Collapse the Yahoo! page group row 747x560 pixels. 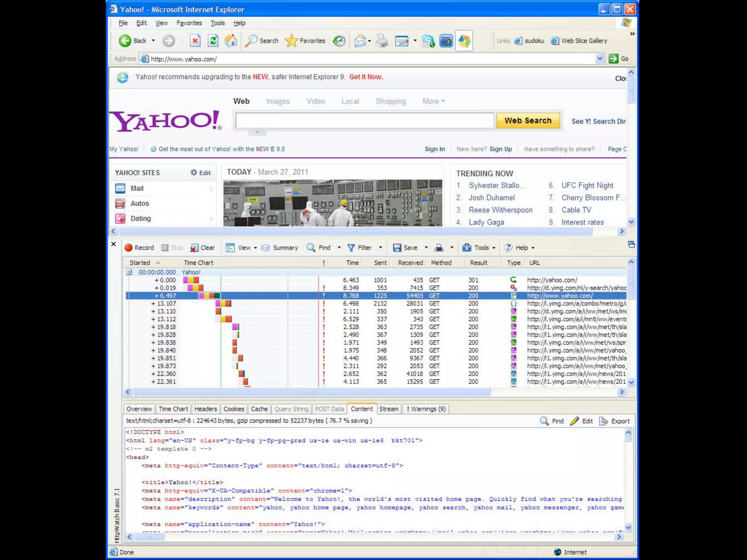[129, 272]
